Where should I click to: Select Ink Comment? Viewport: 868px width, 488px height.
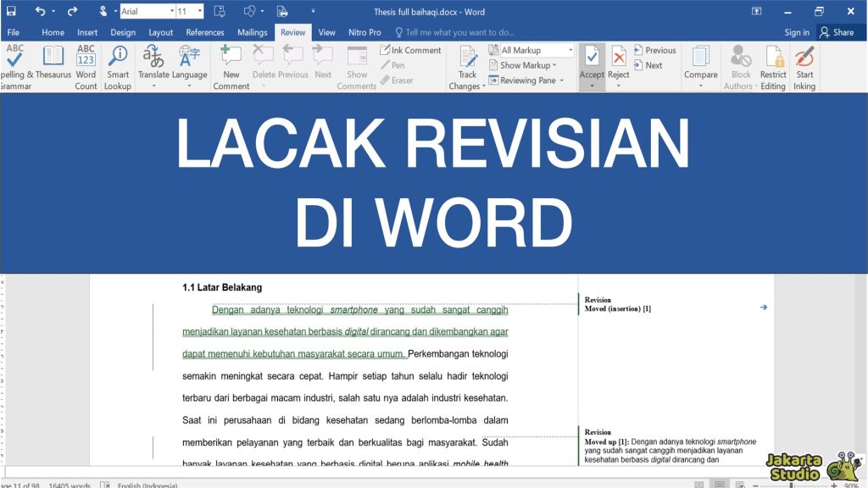pyautogui.click(x=410, y=50)
